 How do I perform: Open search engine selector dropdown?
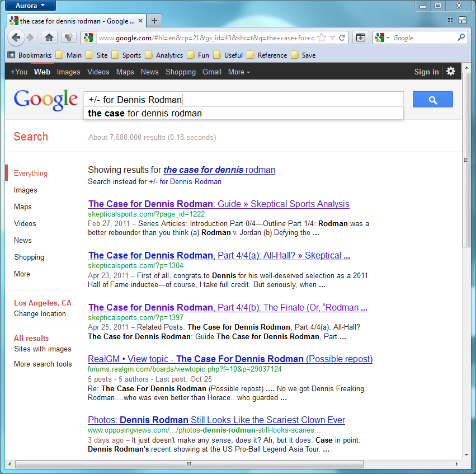tap(382, 37)
